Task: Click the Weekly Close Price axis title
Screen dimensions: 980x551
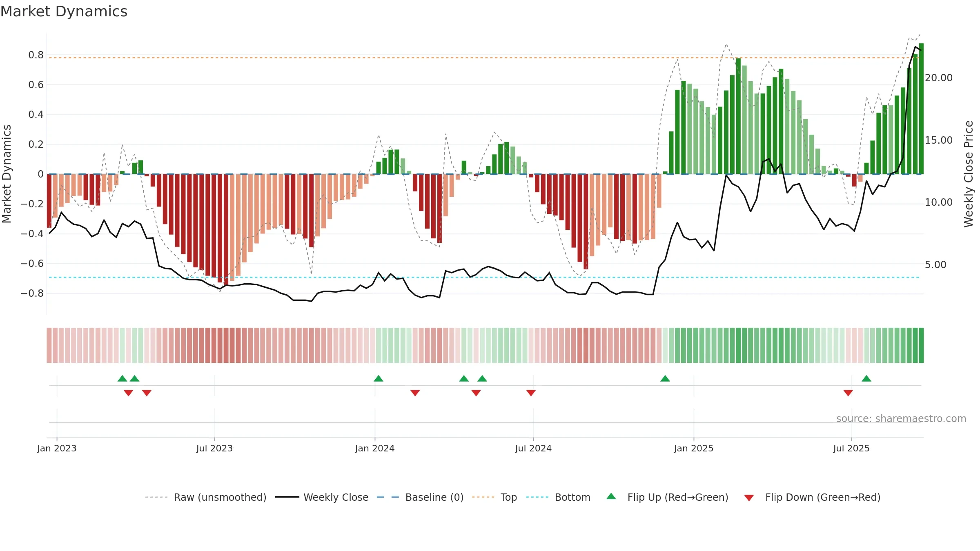Action: 969,174
